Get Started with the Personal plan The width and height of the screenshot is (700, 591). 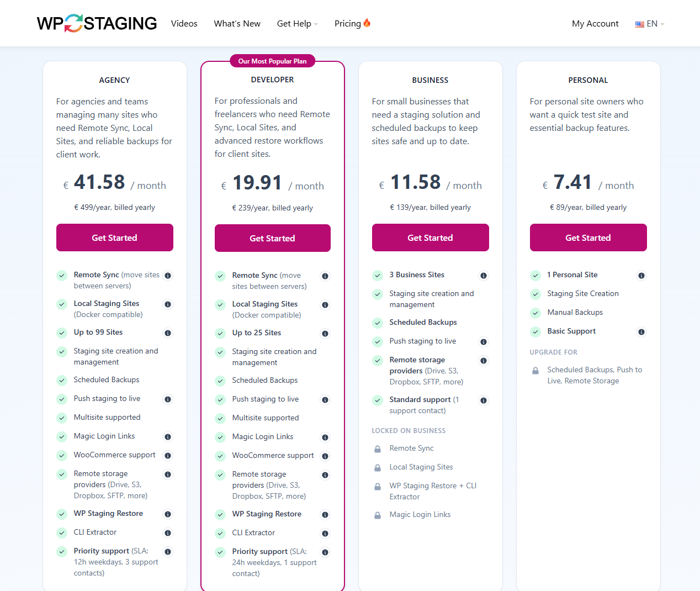click(588, 238)
